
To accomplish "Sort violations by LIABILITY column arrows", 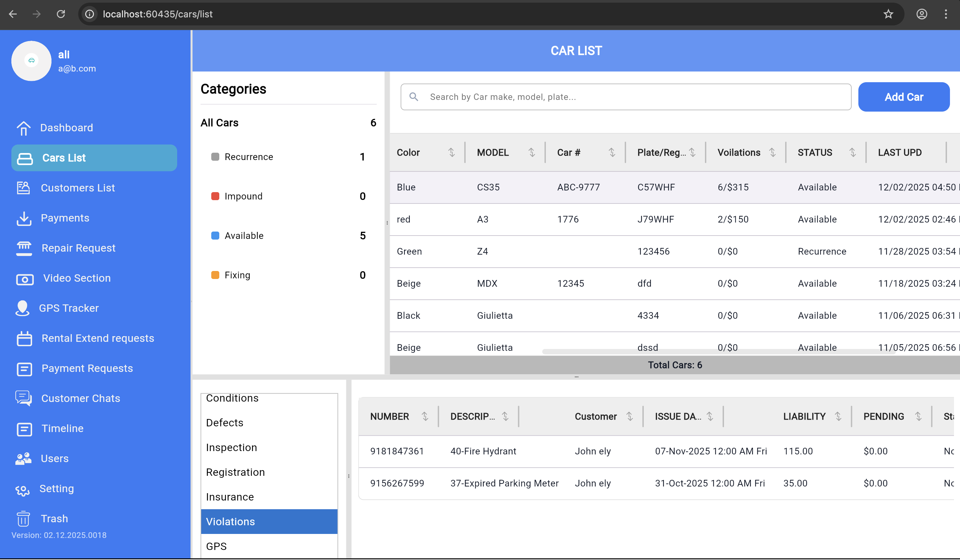I will (838, 416).
